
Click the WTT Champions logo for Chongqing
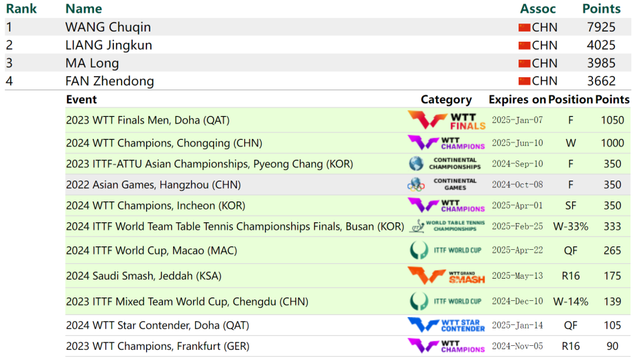click(447, 143)
